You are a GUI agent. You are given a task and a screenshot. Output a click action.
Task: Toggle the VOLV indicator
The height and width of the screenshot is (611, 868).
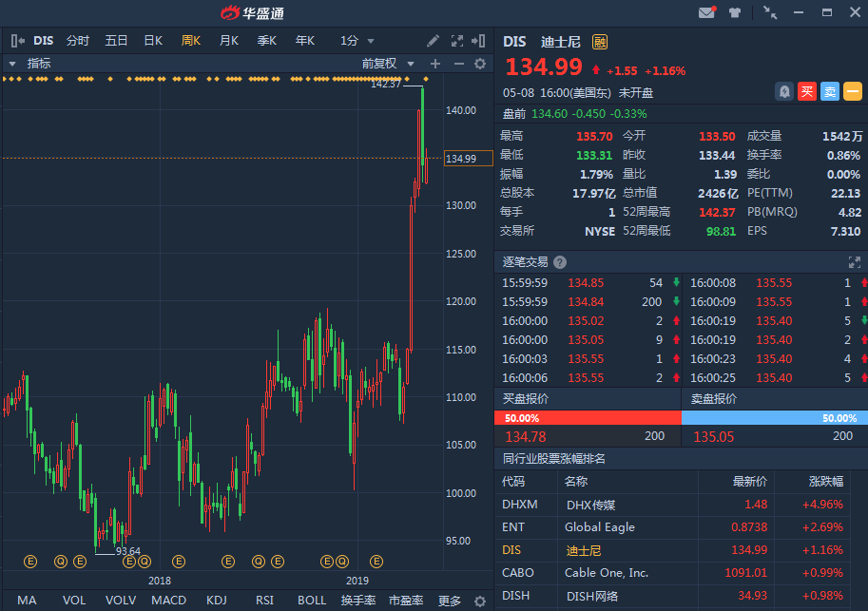[x=121, y=601]
